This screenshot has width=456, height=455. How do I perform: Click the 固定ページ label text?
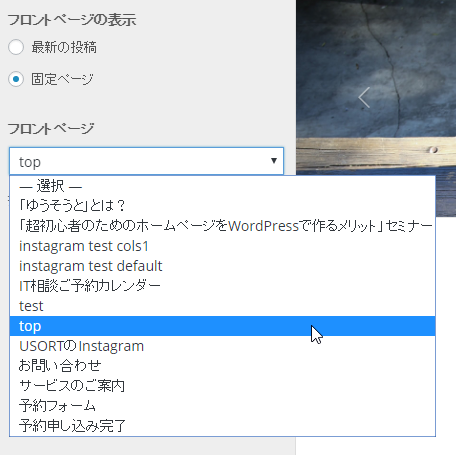[x=62, y=79]
